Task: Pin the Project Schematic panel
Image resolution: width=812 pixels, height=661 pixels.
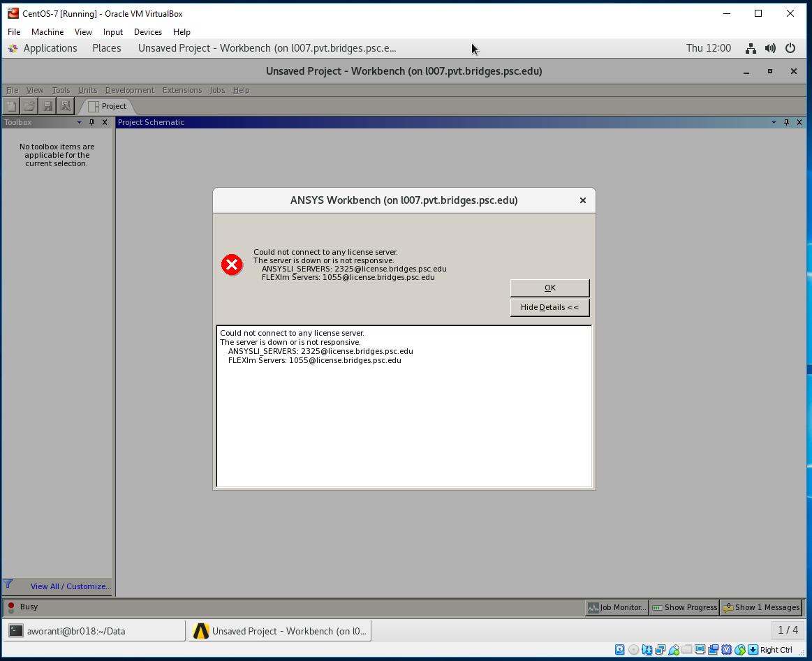Action: [x=787, y=122]
